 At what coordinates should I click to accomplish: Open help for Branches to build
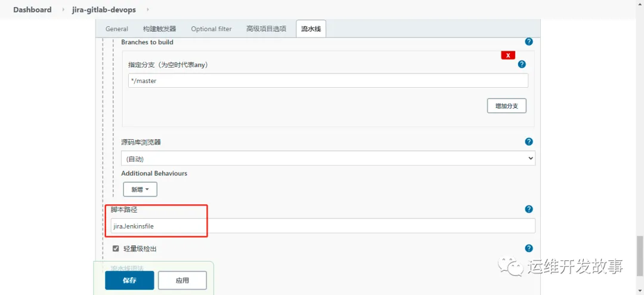pos(529,42)
